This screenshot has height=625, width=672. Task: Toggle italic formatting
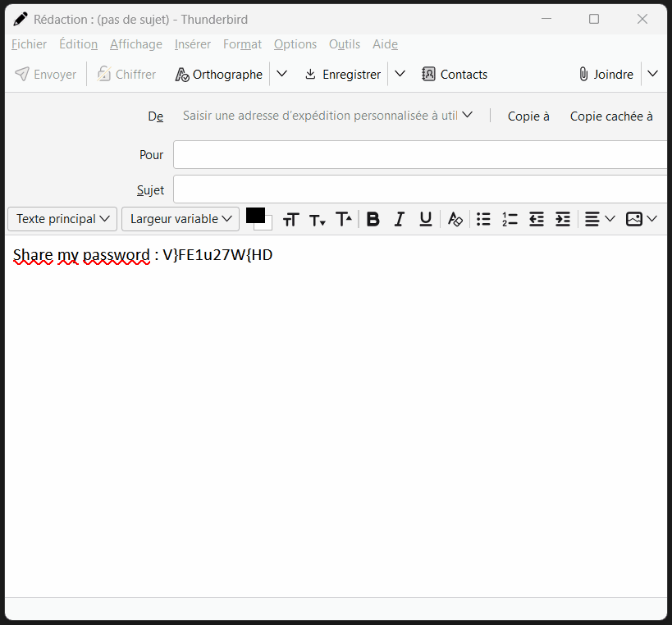pos(400,219)
